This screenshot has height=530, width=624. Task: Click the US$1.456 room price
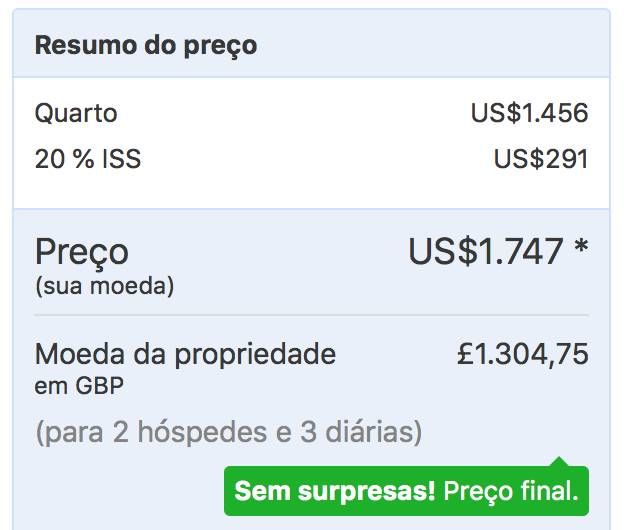(x=529, y=113)
